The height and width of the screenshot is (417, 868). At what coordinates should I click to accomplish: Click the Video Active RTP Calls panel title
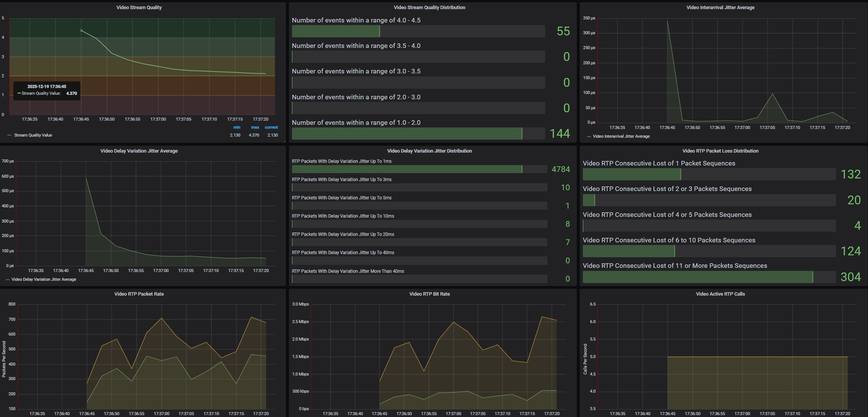[720, 294]
